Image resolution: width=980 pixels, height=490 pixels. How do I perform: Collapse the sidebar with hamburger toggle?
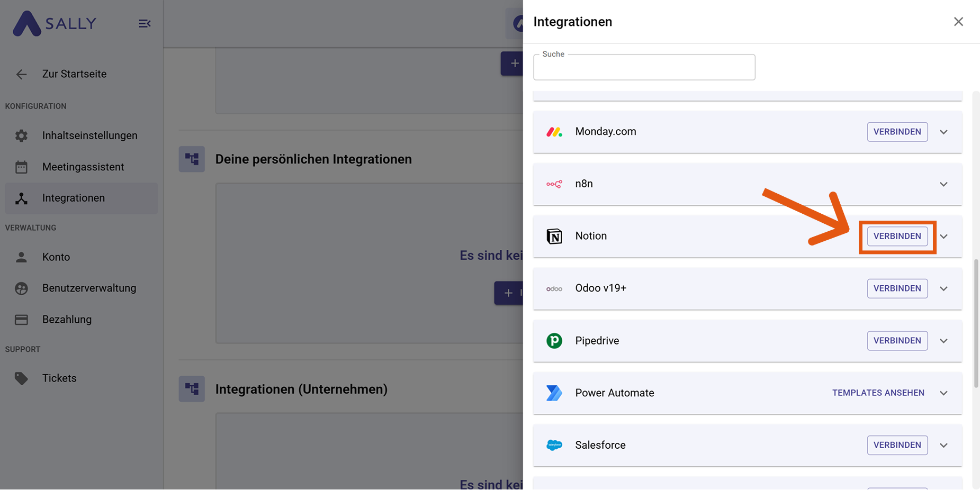(144, 23)
